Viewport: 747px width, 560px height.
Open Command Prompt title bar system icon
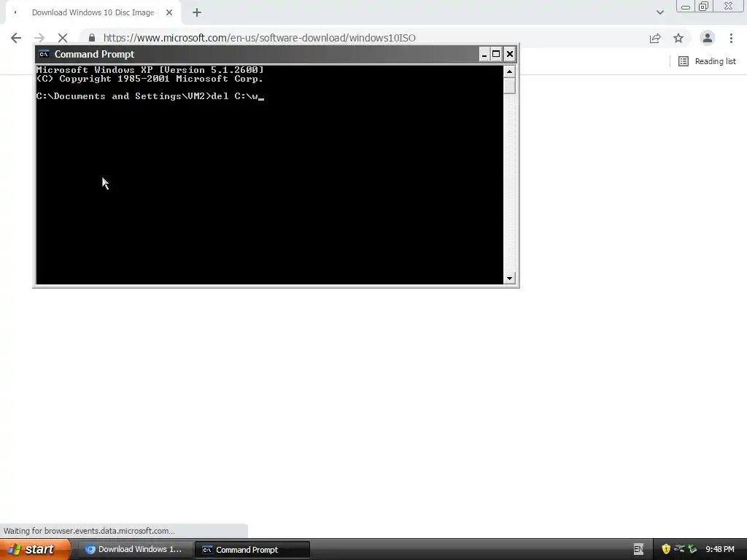44,54
